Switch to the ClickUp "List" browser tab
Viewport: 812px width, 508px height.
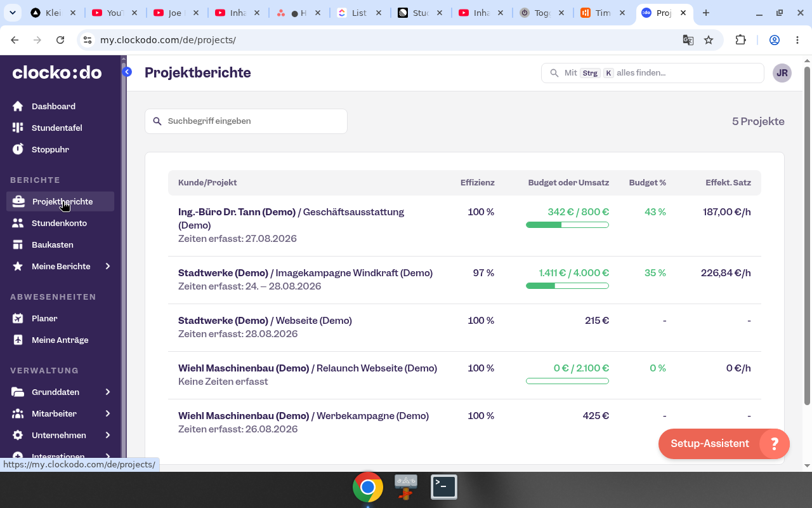click(359, 13)
